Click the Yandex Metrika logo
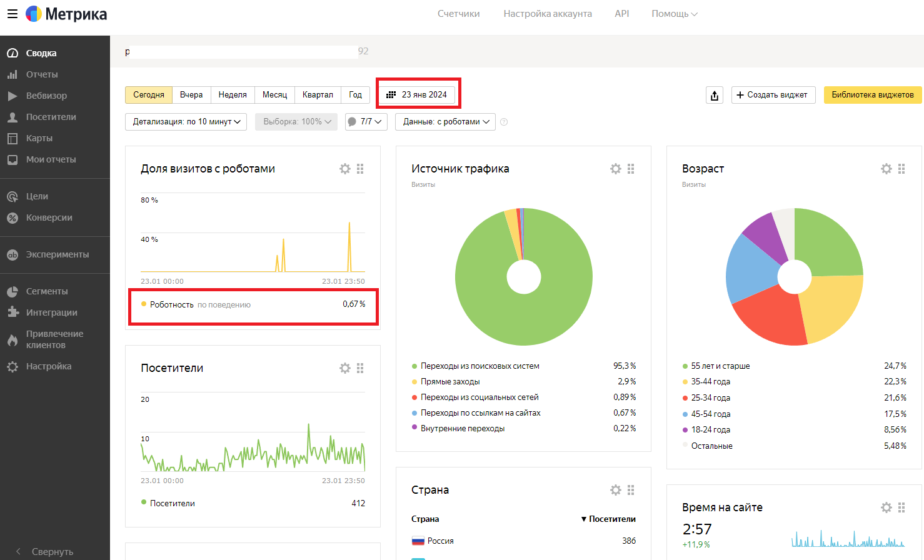 [66, 14]
